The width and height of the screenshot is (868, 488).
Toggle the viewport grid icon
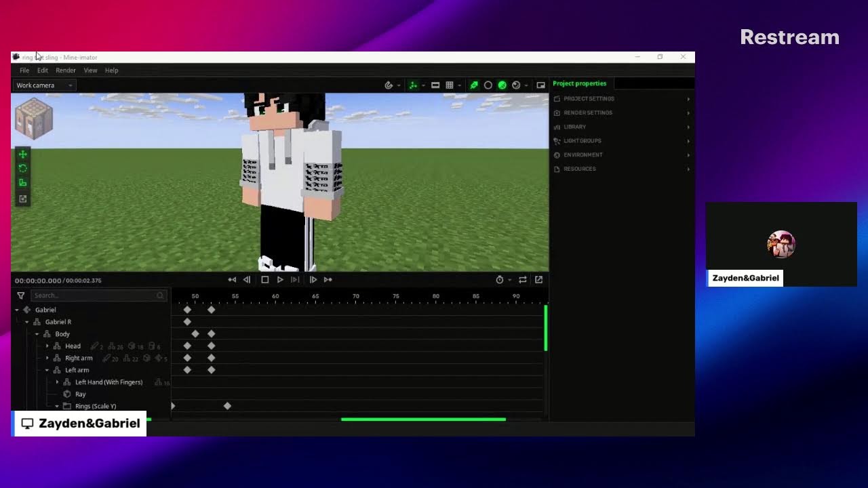point(449,85)
